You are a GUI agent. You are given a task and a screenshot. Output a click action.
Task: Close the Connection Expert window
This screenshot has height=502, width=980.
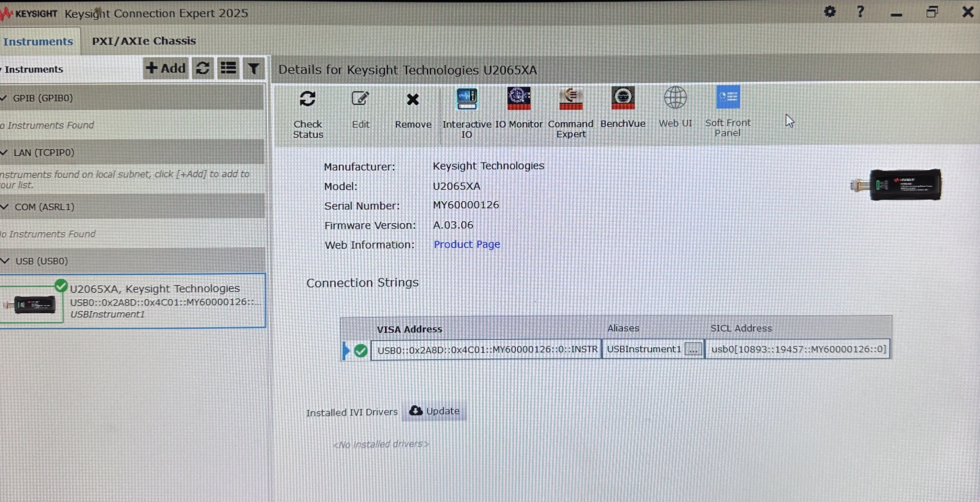pos(968,11)
